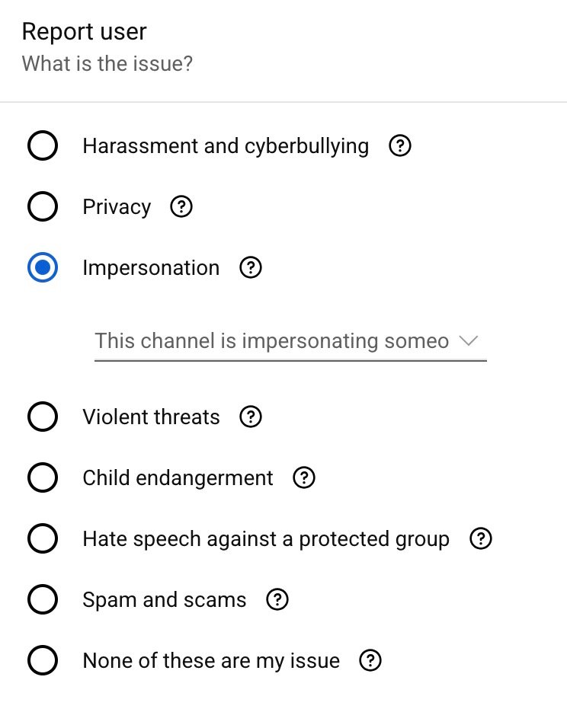Click the question mark beside Violent threats
The width and height of the screenshot is (567, 728).
pyautogui.click(x=251, y=417)
